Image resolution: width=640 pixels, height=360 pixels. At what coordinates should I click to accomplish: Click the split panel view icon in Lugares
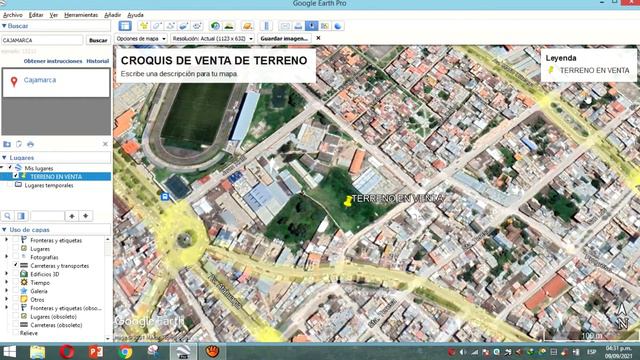click(21, 216)
